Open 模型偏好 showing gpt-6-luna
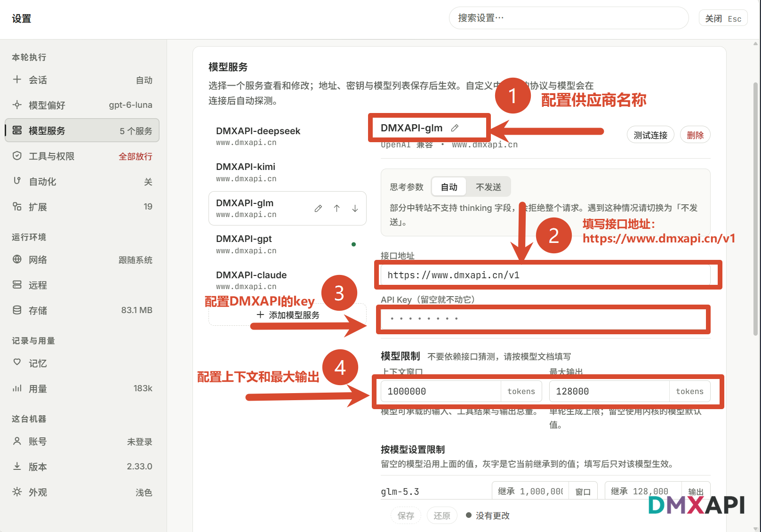 click(x=82, y=105)
